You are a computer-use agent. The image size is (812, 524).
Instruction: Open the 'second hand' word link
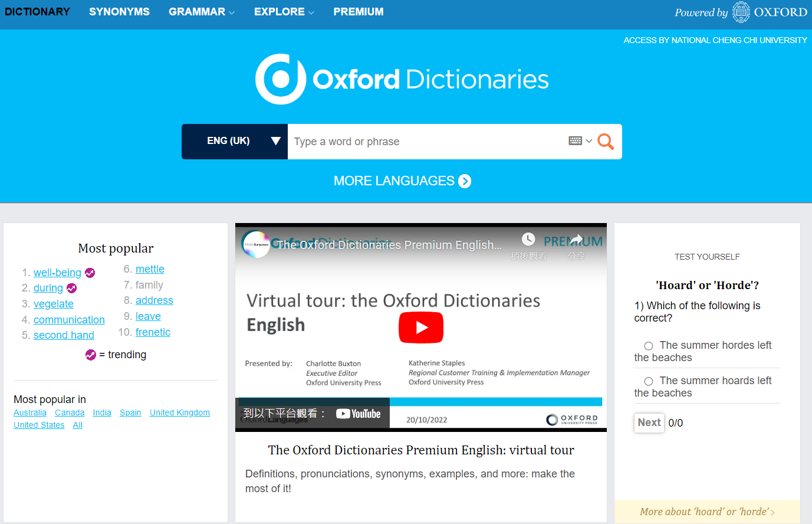64,335
